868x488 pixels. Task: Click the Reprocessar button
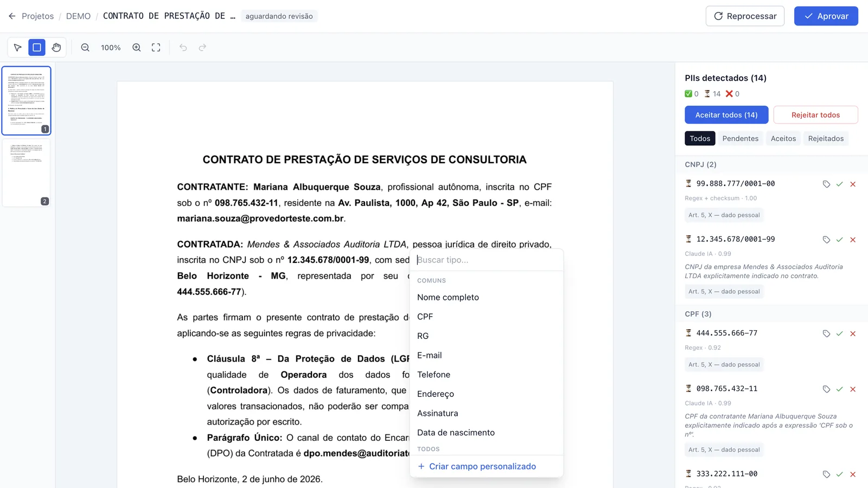click(x=745, y=16)
